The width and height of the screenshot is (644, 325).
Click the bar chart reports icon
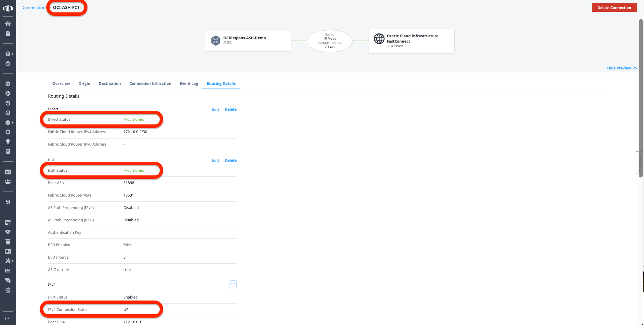point(8,271)
